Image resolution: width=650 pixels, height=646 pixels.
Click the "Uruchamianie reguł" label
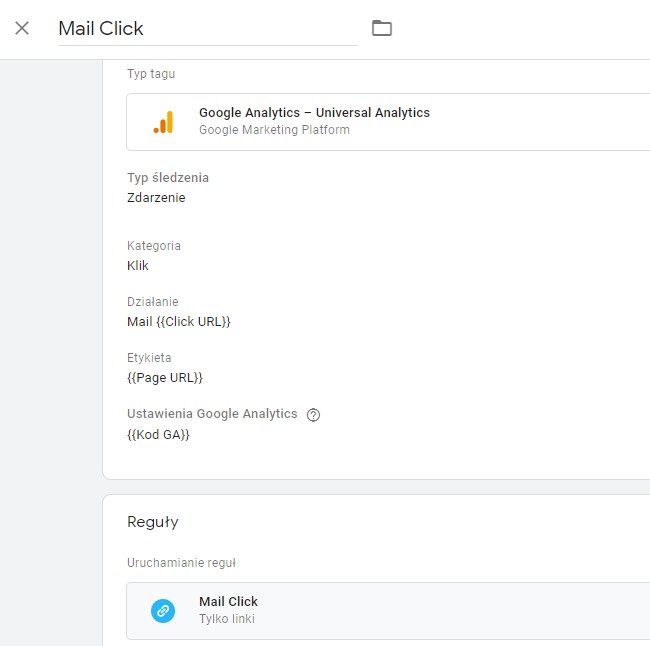(181, 563)
